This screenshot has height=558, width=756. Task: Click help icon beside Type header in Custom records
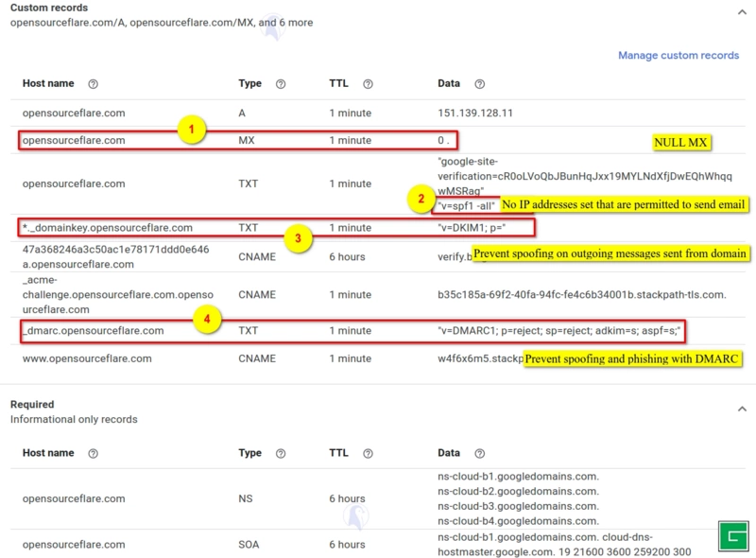281,84
